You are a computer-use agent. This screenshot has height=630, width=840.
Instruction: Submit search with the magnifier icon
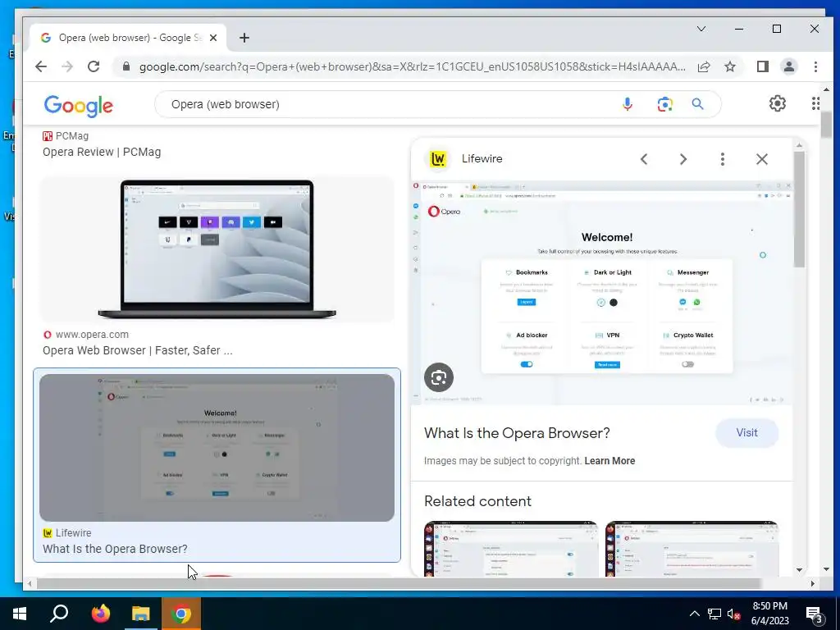point(697,104)
